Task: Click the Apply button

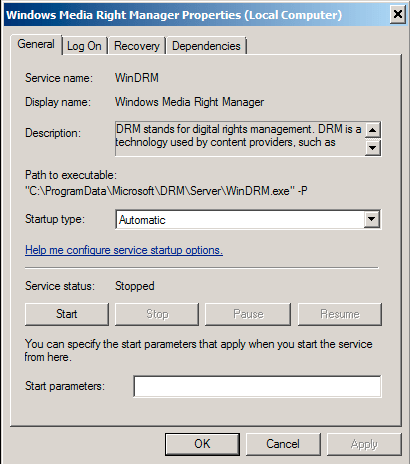Action: click(364, 444)
